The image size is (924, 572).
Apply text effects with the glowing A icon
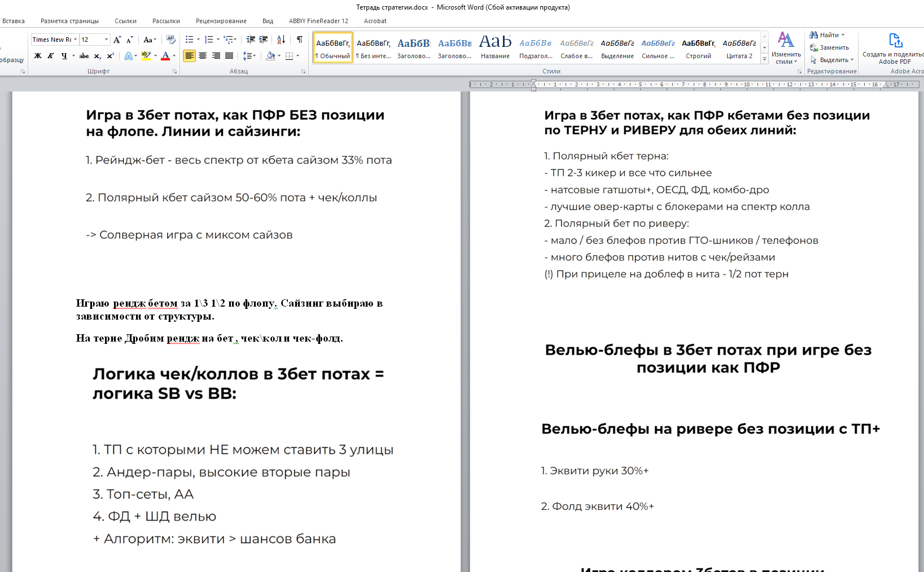click(129, 56)
